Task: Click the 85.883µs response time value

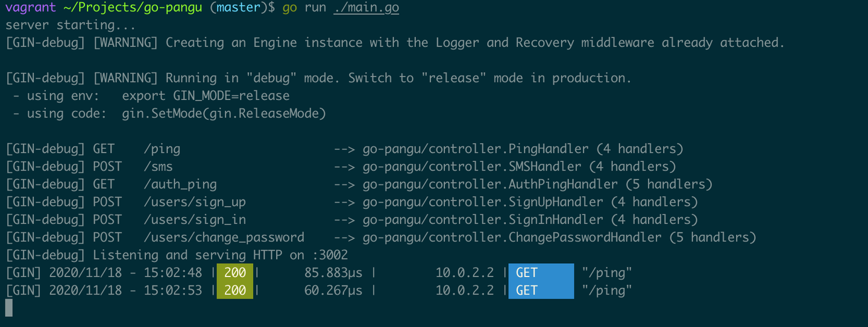Action: coord(333,273)
